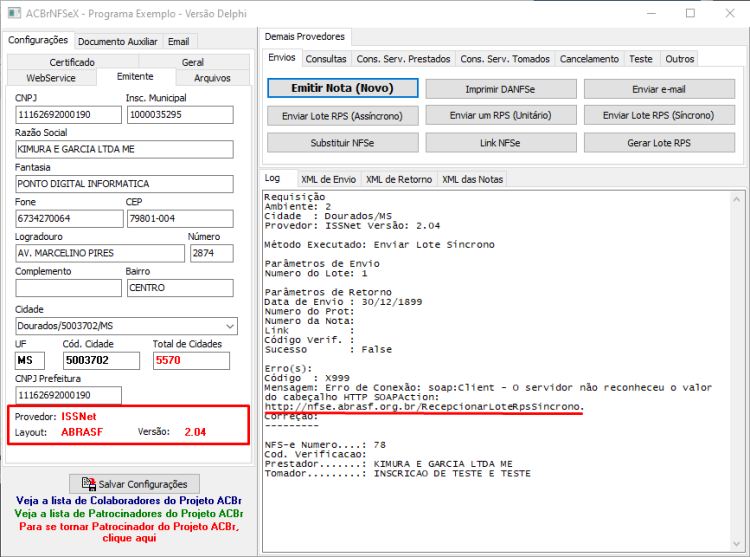Open the Cidade dropdown list
Viewport: 750px width, 557px height.
[230, 326]
